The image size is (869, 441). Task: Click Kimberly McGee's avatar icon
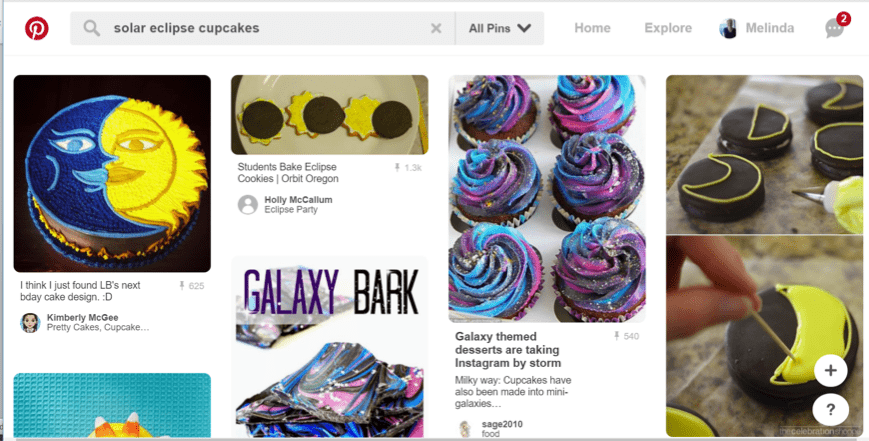(30, 322)
